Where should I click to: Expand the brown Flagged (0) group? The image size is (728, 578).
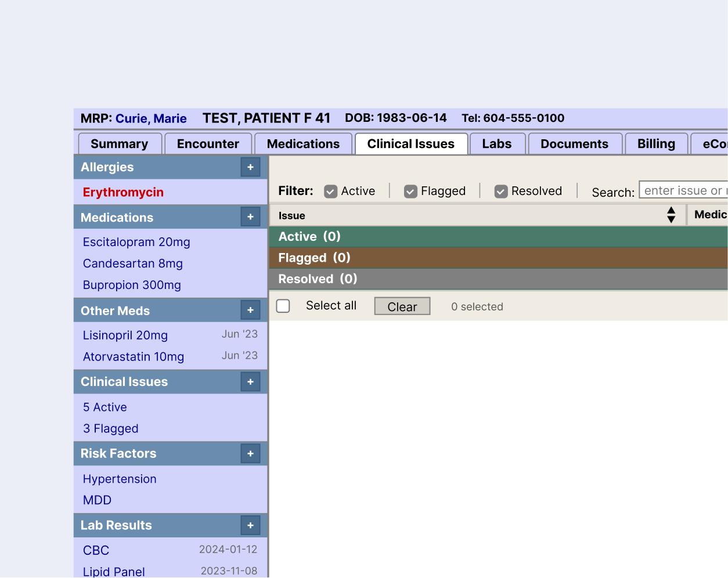click(314, 258)
